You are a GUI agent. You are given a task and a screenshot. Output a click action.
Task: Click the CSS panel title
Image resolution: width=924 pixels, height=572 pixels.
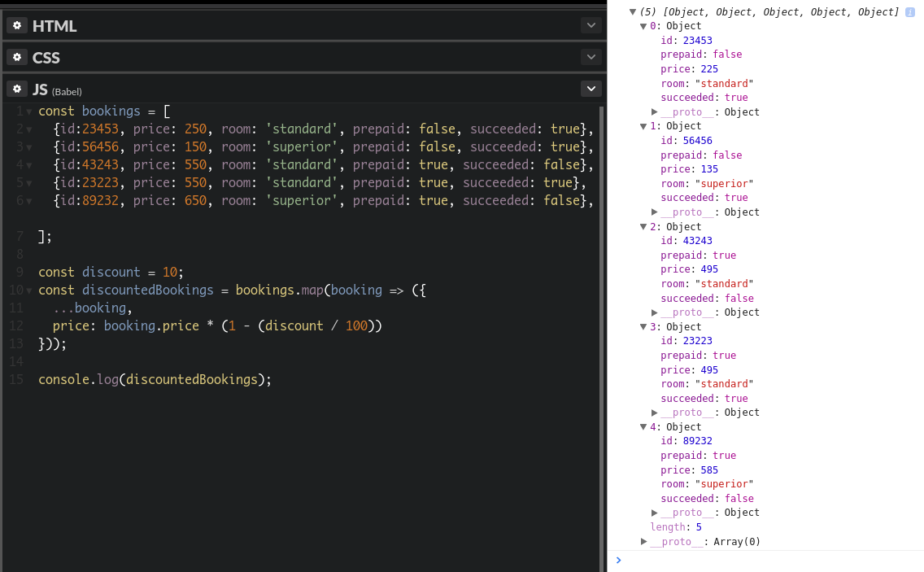(46, 58)
